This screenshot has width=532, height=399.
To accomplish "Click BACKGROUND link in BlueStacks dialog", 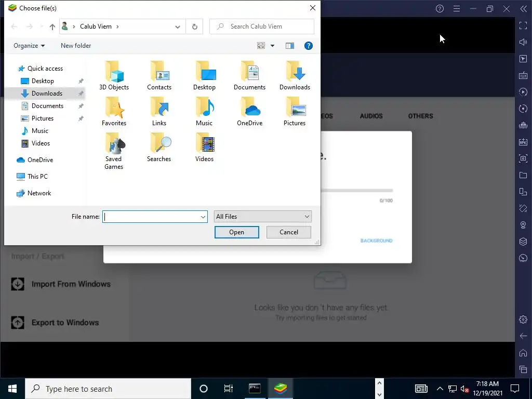I will pos(376,241).
